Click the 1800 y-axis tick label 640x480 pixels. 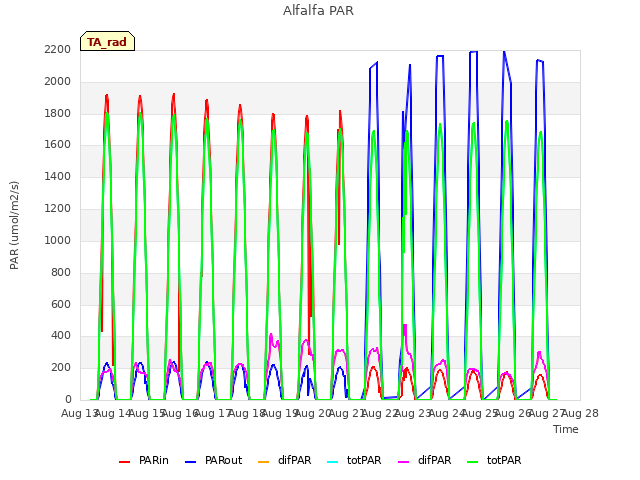pyautogui.click(x=58, y=113)
